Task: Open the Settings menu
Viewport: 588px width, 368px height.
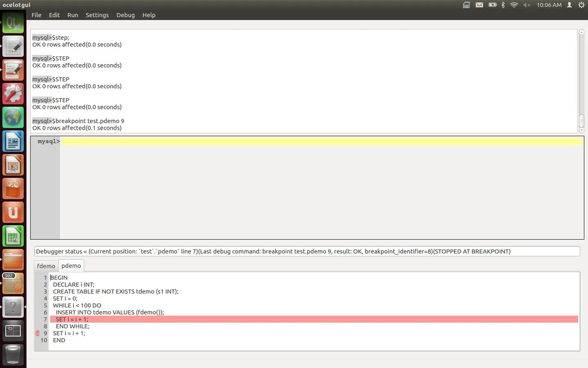Action: tap(97, 15)
